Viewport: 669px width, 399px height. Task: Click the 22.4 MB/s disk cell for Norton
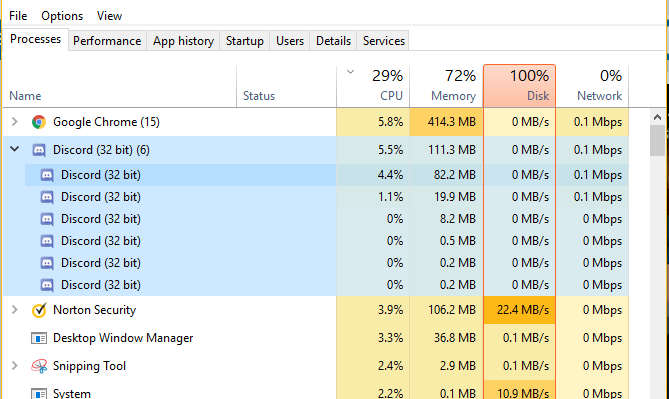[519, 310]
